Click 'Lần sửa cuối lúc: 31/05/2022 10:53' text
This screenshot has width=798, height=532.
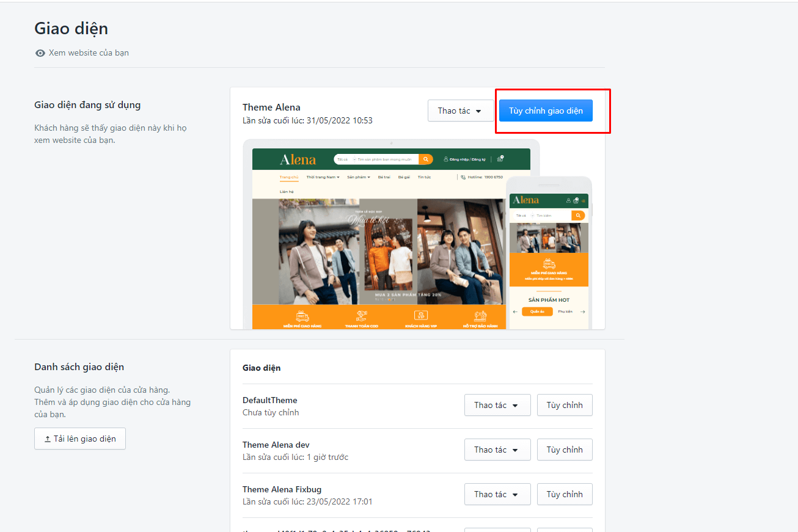[307, 120]
